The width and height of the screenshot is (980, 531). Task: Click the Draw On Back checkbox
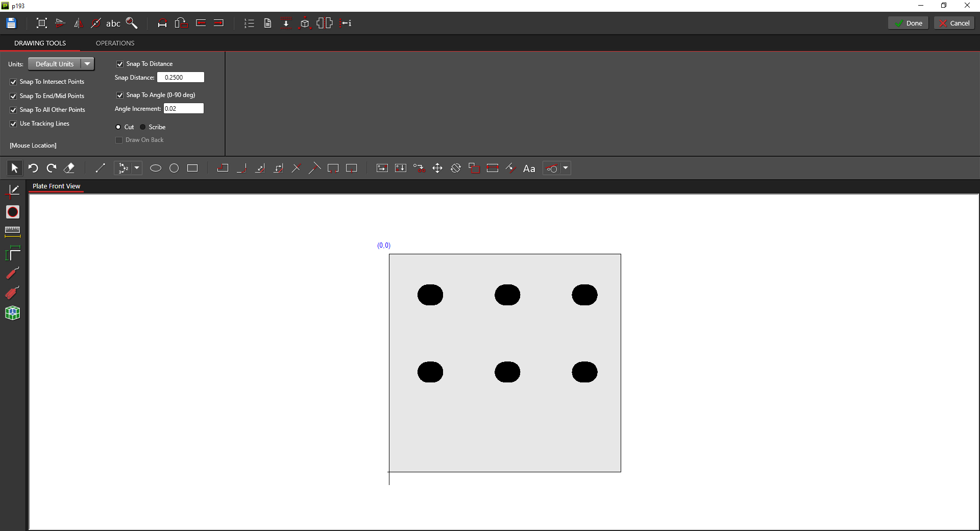119,140
